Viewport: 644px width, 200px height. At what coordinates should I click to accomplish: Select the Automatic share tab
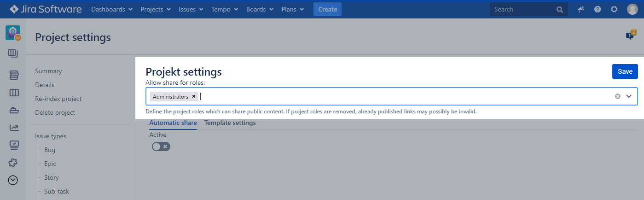(173, 123)
